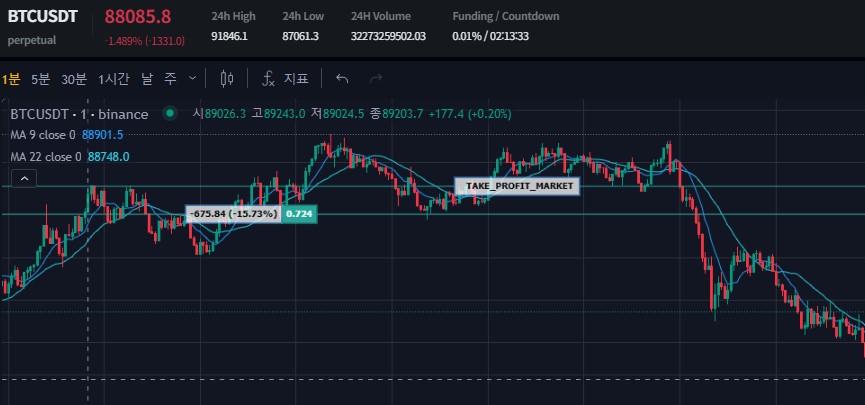Screen dimensions: 865x405
Task: Click the MA 9 value 88901.5
Action: coord(103,135)
